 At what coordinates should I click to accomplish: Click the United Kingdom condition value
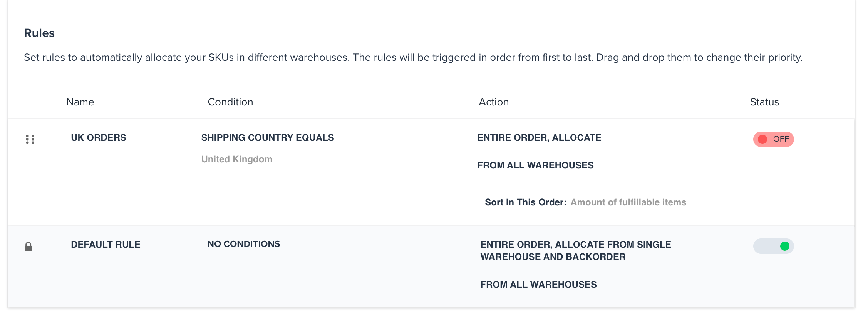(x=237, y=159)
